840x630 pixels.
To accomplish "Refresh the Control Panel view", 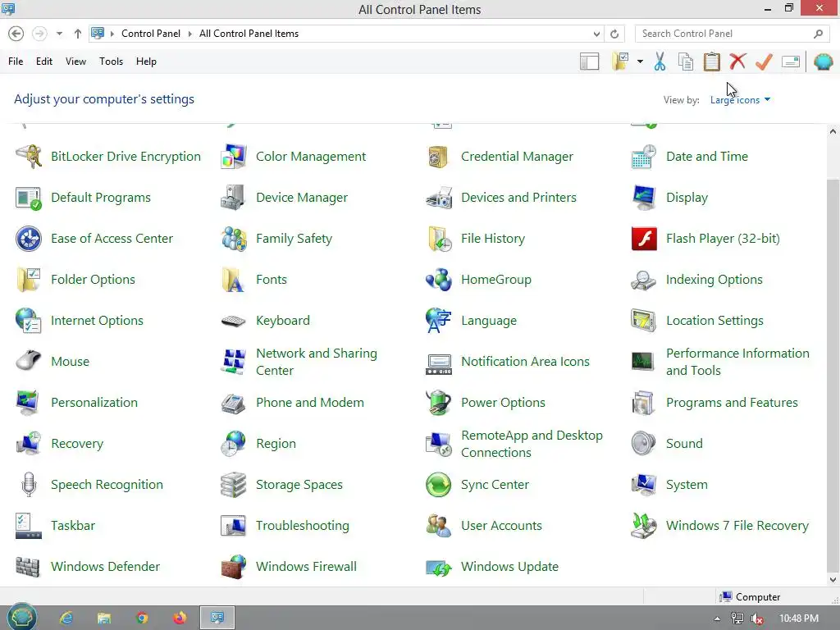I will pyautogui.click(x=614, y=34).
